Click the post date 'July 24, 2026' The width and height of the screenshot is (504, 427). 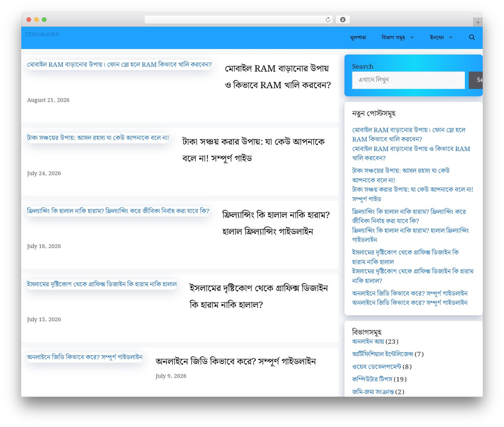(44, 173)
